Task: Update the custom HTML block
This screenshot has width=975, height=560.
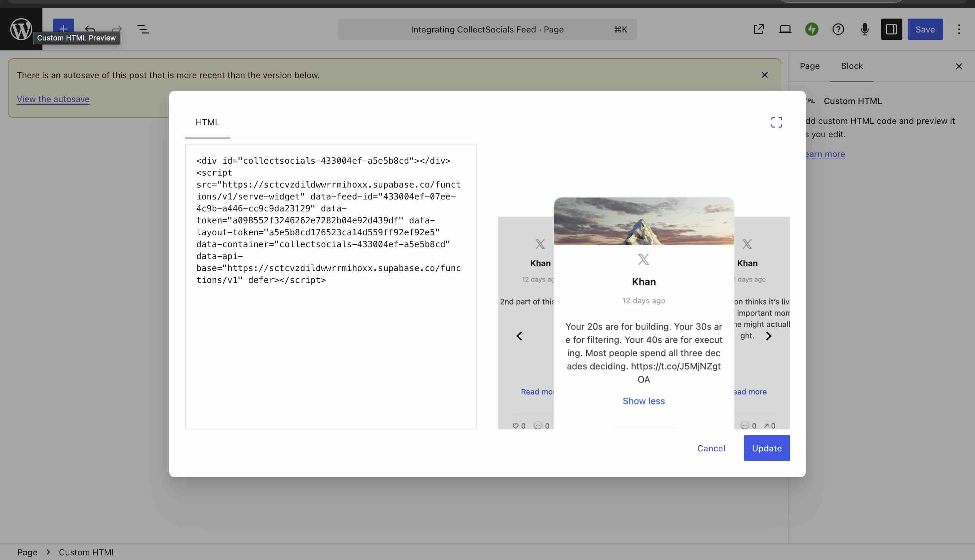Action: coord(766,448)
